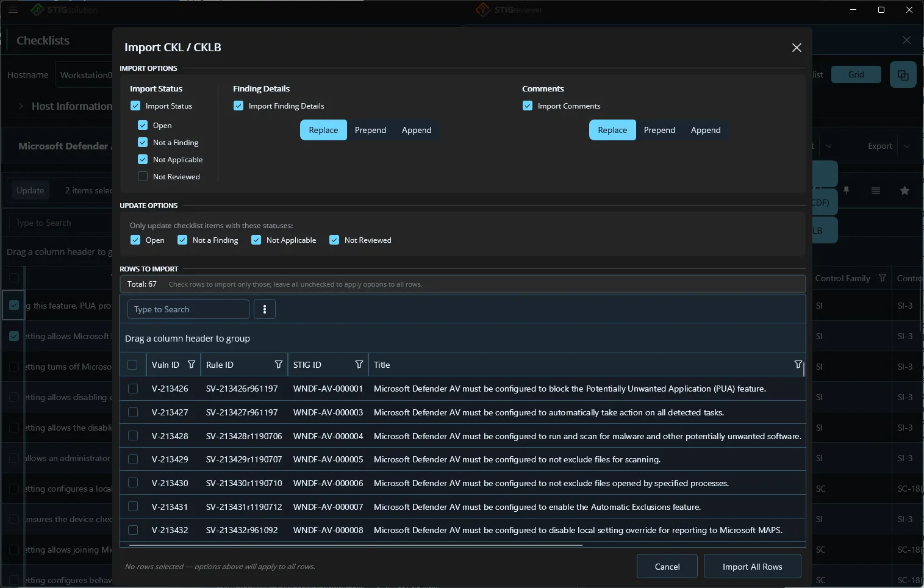Uncheck Not a Finding under Import Status
This screenshot has height=588, width=924.
tap(143, 143)
